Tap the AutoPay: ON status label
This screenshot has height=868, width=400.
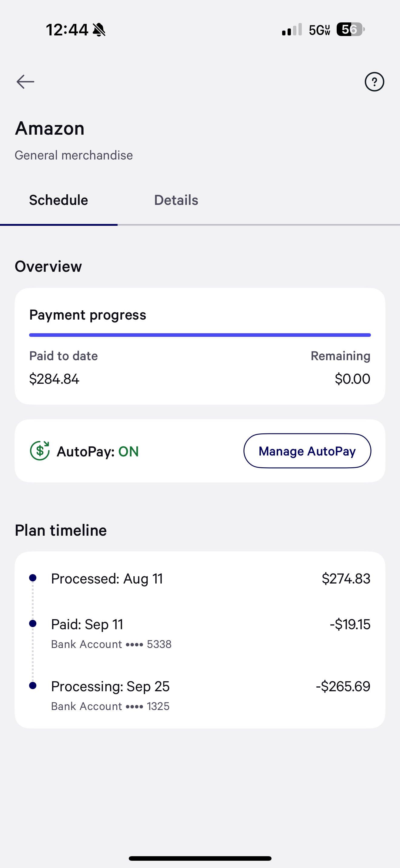[x=98, y=452]
